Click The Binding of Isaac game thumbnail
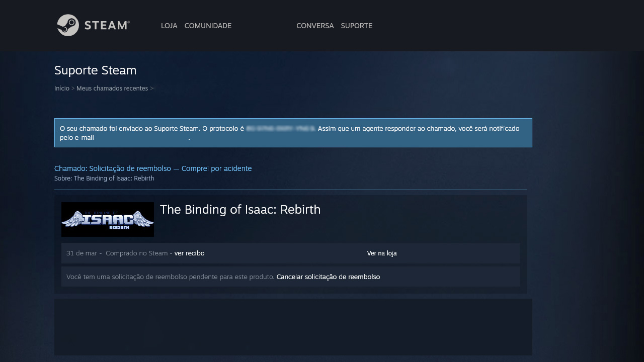Screen dimensions: 644x362 (108, 219)
